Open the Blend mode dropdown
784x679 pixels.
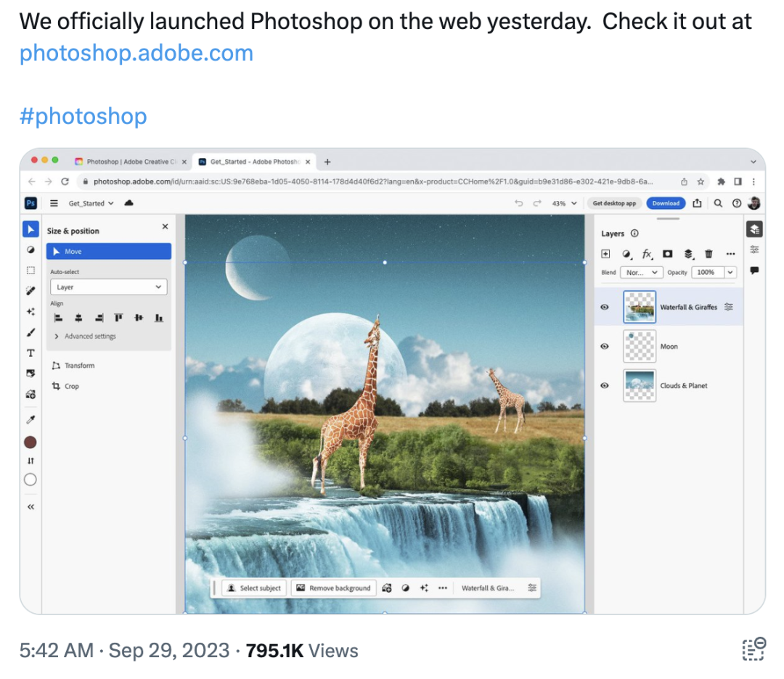642,272
